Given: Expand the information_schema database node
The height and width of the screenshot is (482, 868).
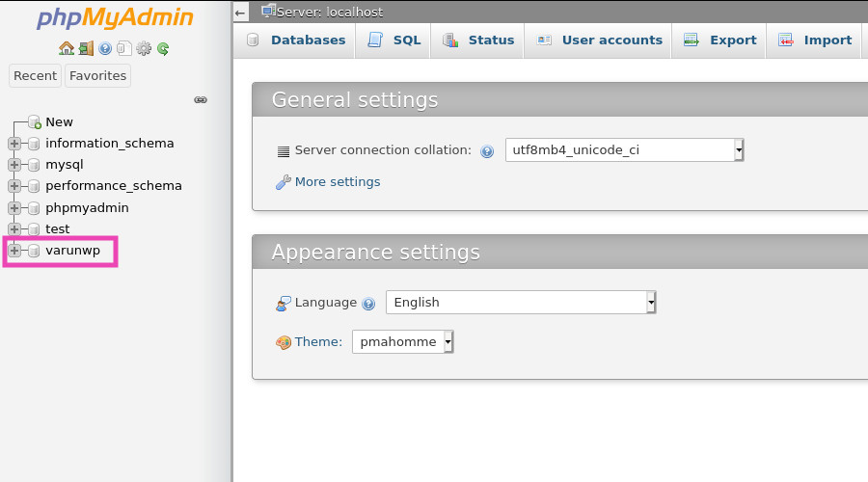Looking at the screenshot, I should 14,144.
